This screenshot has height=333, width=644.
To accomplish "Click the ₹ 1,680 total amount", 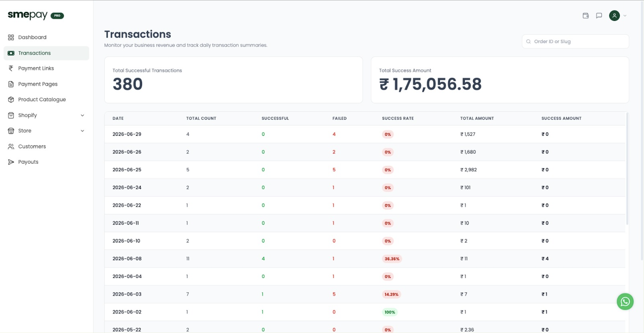I will [468, 152].
